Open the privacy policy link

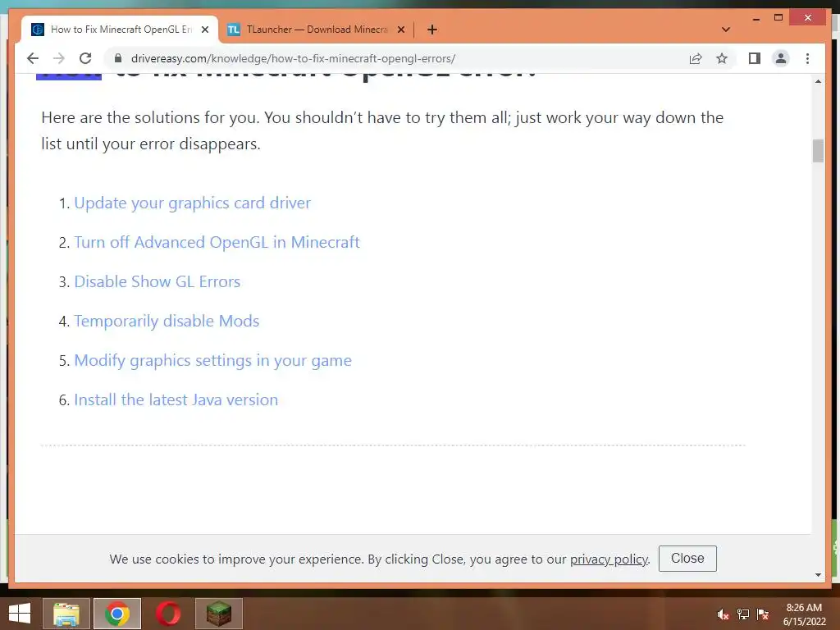[x=609, y=559]
